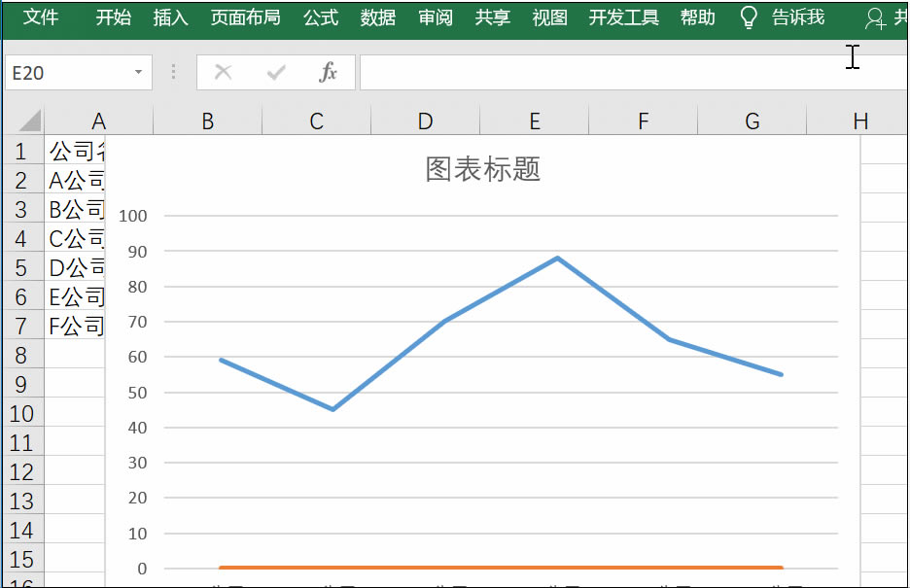Select the orange line series at chart bottom
Viewport: 910px width, 588px height.
click(x=486, y=567)
